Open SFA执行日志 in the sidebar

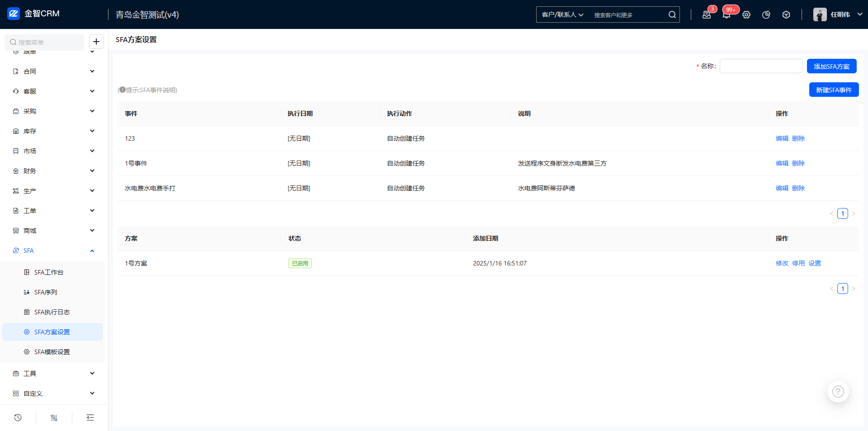[x=52, y=312]
